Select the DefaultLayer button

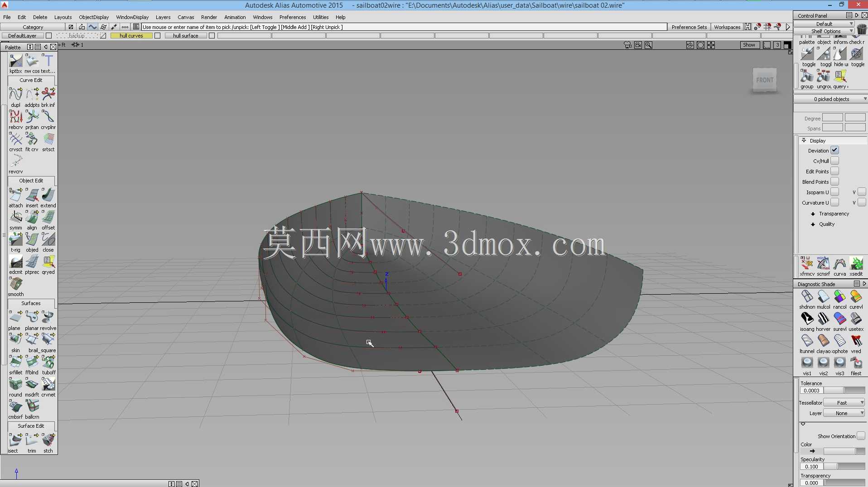[x=22, y=36]
